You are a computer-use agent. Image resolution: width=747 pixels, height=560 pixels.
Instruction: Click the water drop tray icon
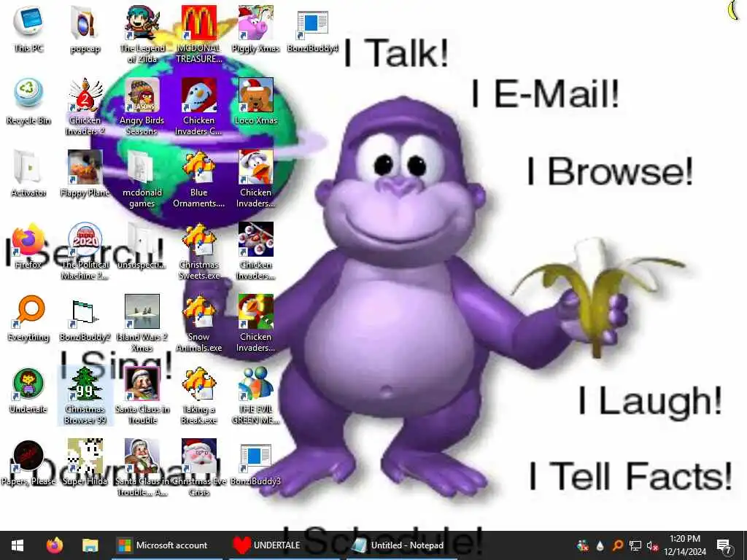coord(600,545)
